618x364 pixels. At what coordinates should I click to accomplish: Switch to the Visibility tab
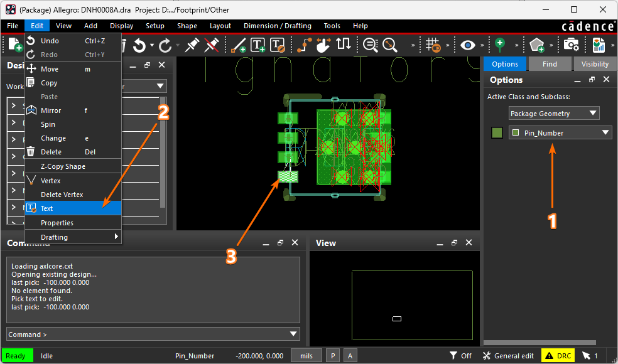[x=594, y=64]
